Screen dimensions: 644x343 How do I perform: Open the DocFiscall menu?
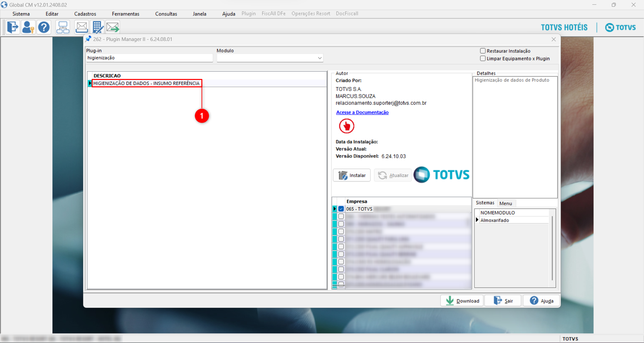pyautogui.click(x=347, y=14)
